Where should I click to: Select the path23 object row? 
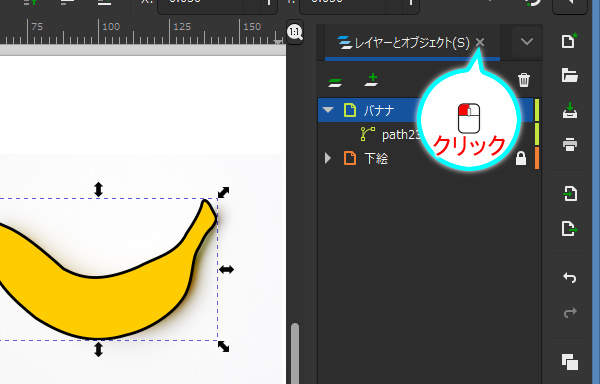click(x=425, y=134)
